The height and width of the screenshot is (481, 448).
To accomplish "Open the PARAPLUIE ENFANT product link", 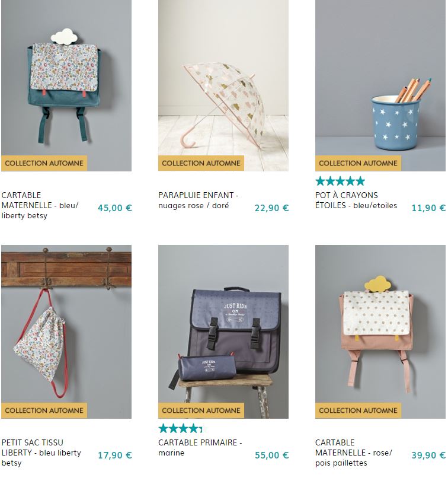I will click(x=198, y=200).
